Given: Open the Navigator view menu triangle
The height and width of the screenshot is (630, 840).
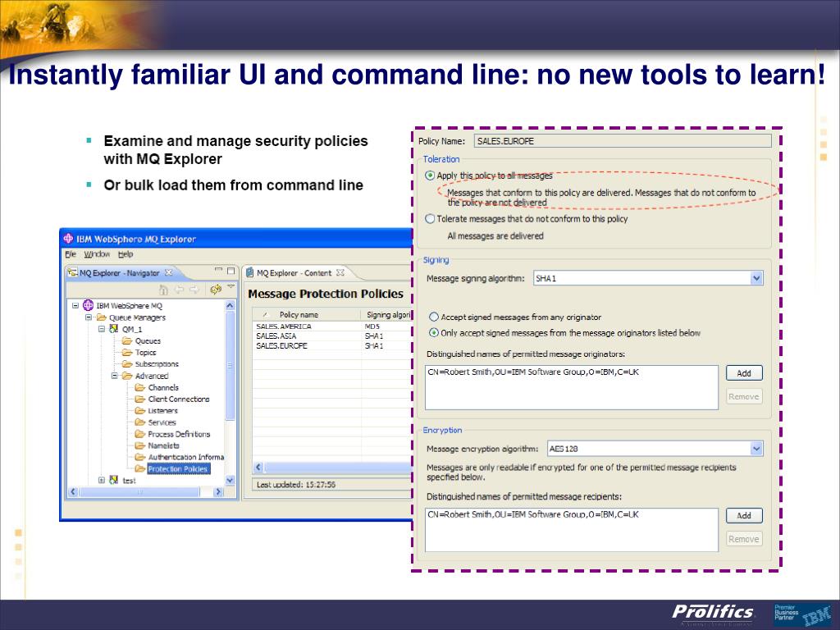Looking at the screenshot, I should pyautogui.click(x=231, y=287).
